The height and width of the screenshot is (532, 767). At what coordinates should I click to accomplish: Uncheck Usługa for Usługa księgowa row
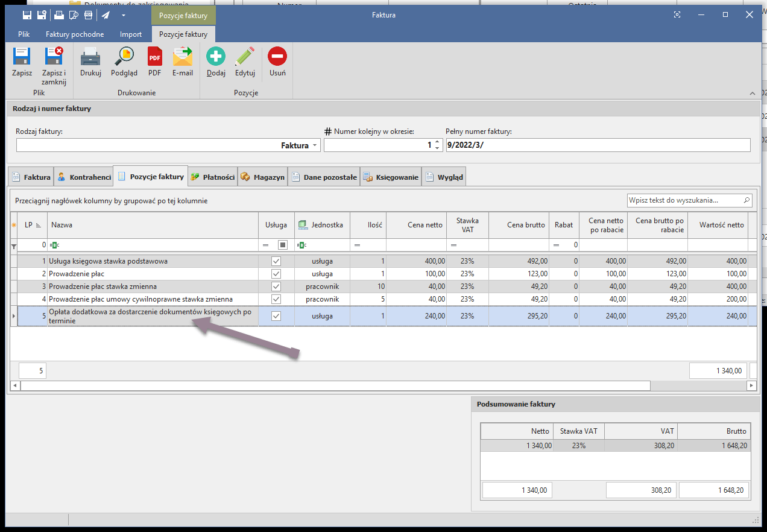pos(276,261)
